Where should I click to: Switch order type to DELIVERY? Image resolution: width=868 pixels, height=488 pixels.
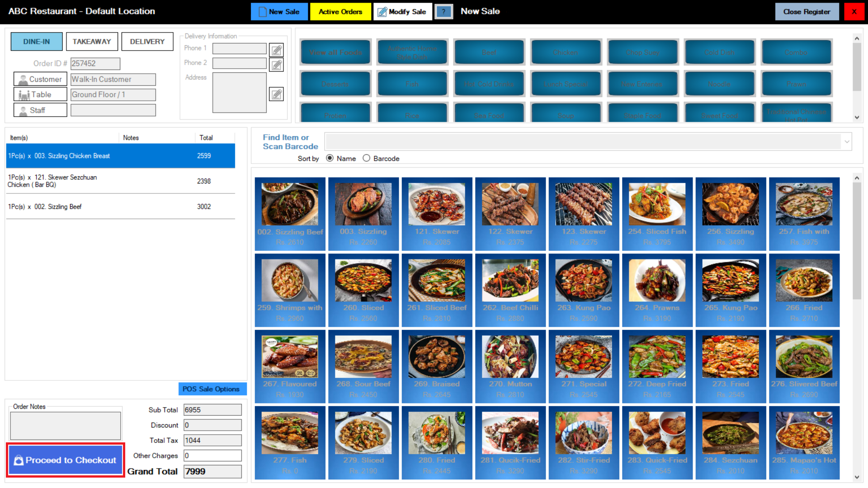click(x=147, y=42)
